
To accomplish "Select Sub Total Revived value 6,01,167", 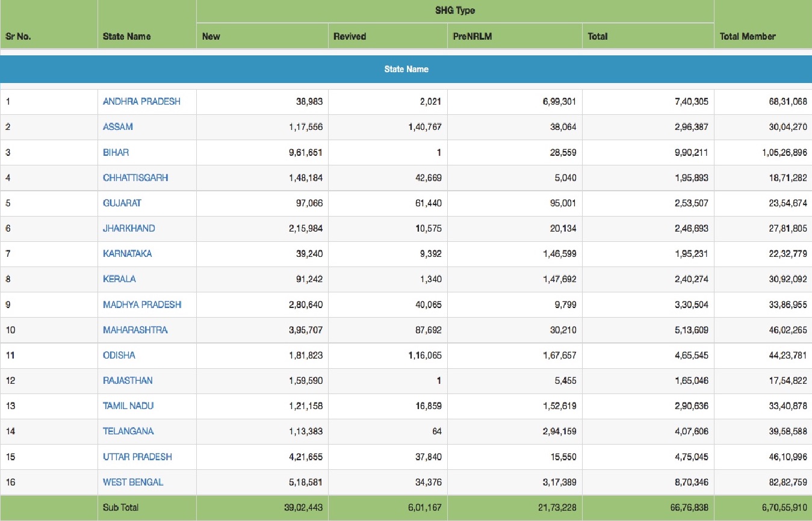I will (425, 508).
